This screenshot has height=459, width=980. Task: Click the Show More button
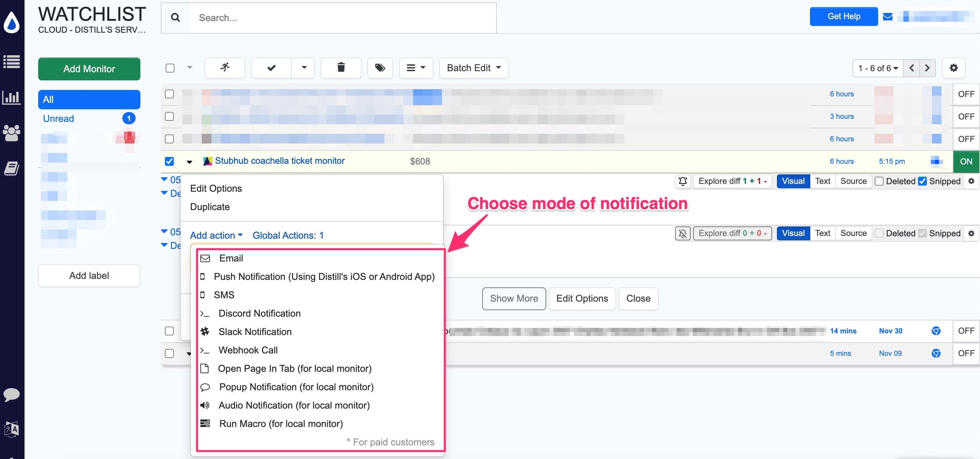514,299
